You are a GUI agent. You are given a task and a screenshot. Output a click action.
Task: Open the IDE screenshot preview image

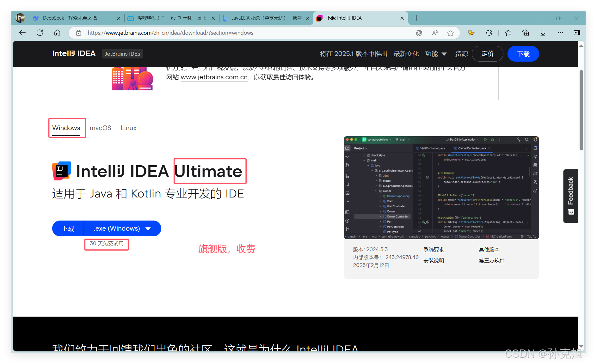(x=441, y=188)
